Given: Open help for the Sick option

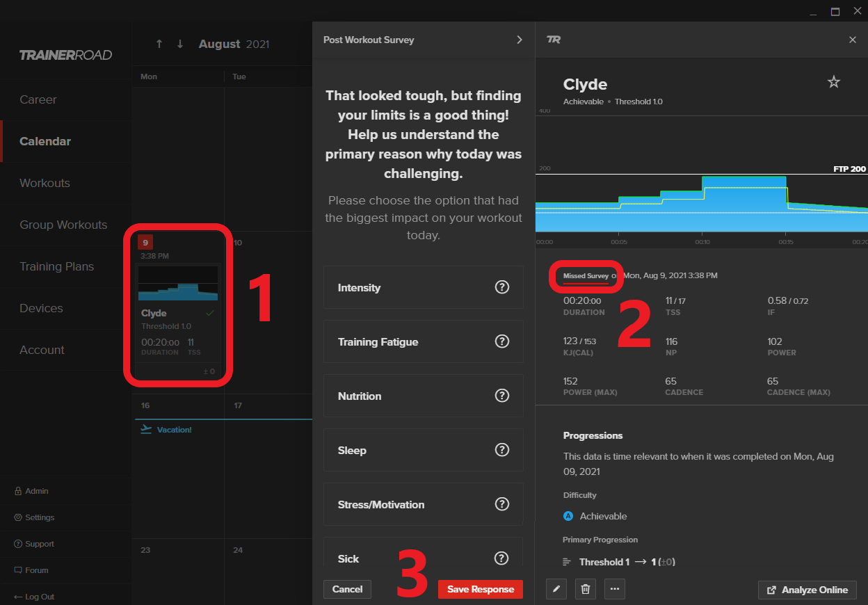Looking at the screenshot, I should tap(501, 558).
